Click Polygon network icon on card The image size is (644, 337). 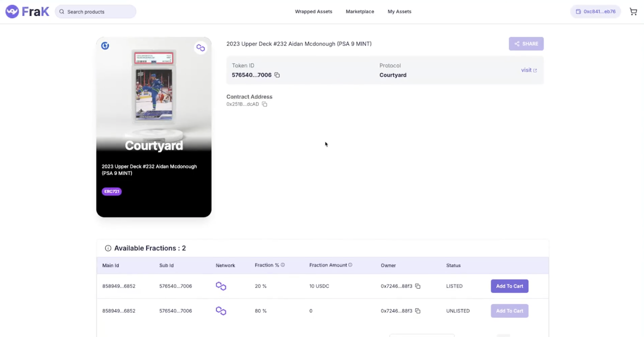point(201,48)
